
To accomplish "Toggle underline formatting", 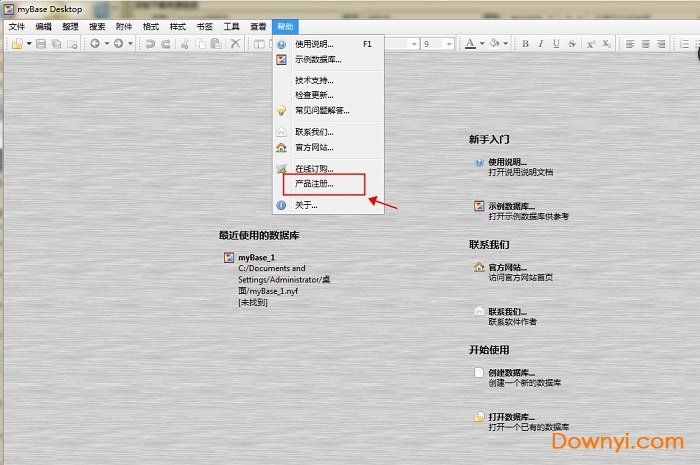I will (556, 44).
